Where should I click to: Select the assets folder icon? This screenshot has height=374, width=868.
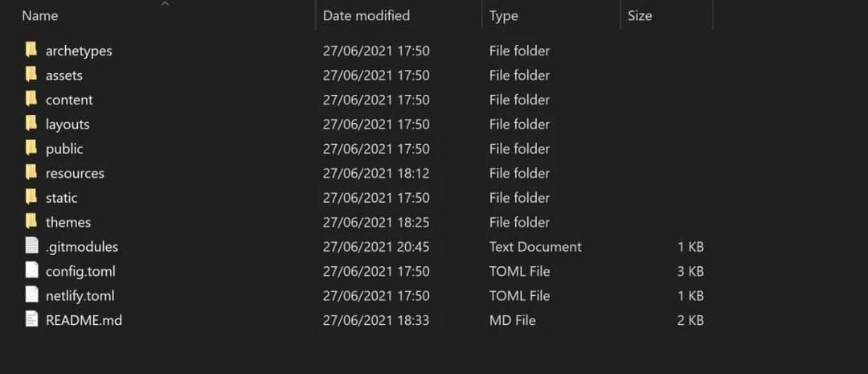pyautogui.click(x=31, y=75)
